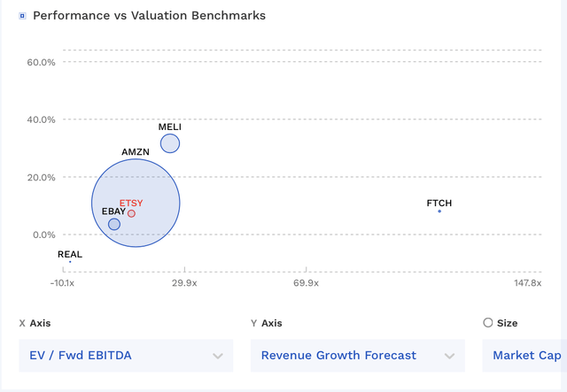The height and width of the screenshot is (392, 567).
Task: Click the icon beside the Performance vs Valuation title
Action: pos(22,16)
